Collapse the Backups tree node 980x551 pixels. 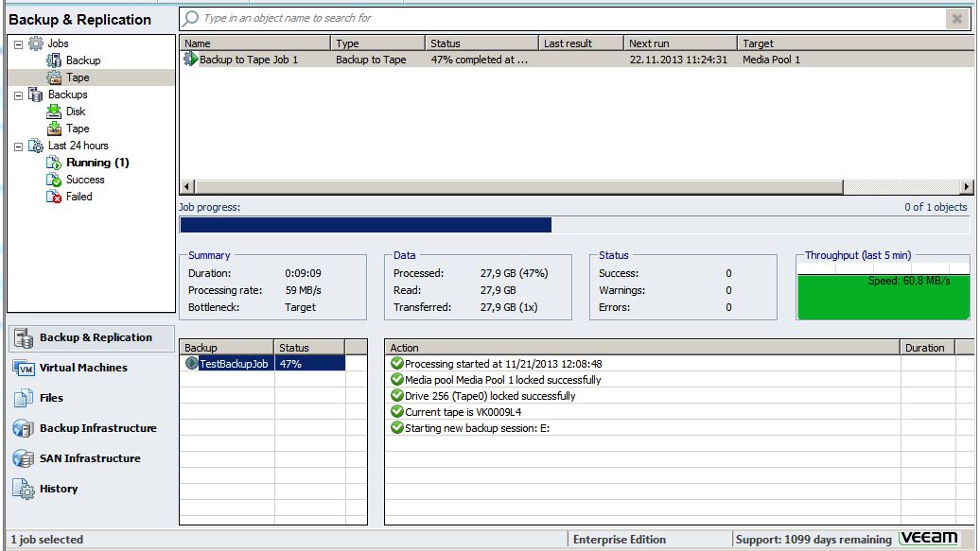[x=19, y=95]
